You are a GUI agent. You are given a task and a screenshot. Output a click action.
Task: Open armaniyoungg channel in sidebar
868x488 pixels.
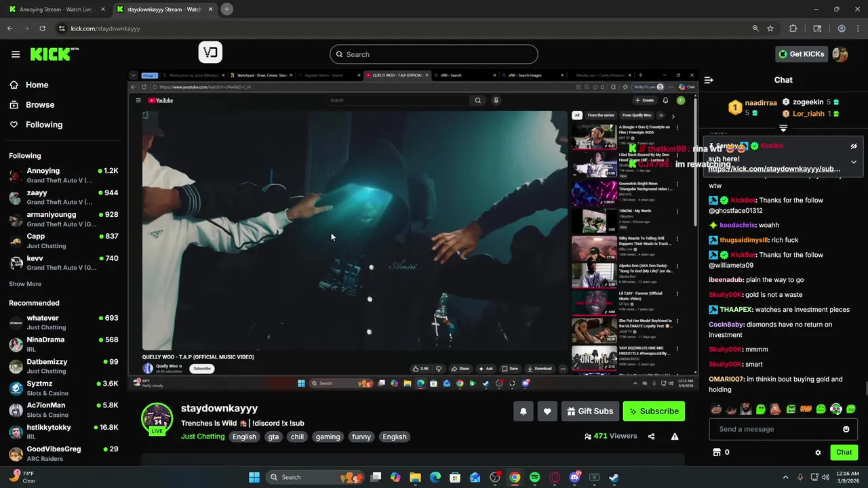point(63,219)
